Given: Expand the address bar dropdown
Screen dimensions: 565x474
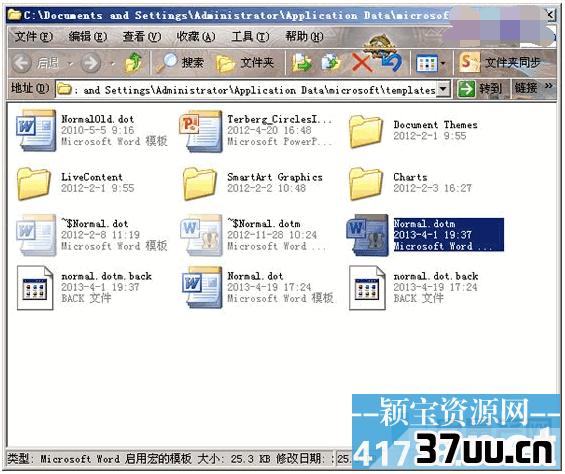Looking at the screenshot, I should pos(444,89).
